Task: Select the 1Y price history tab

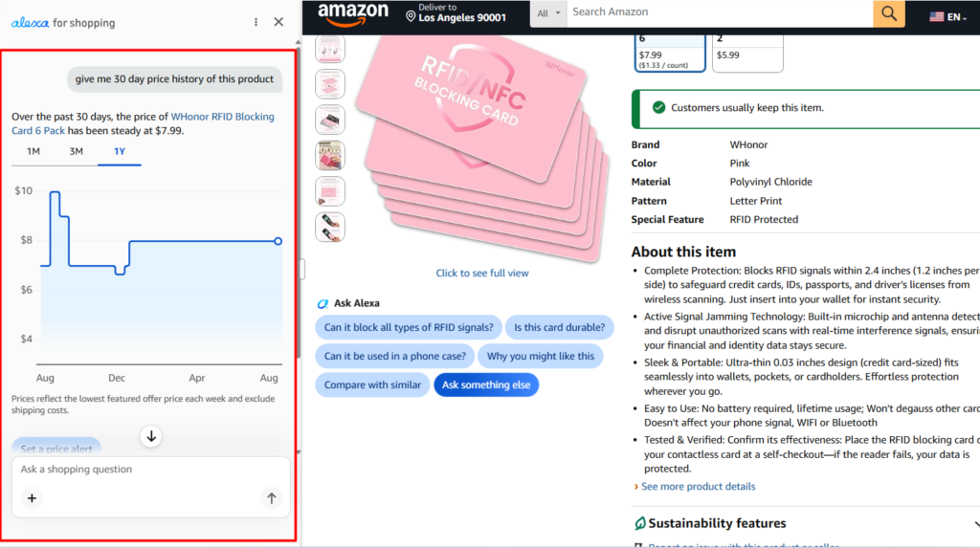Action: coord(120,151)
